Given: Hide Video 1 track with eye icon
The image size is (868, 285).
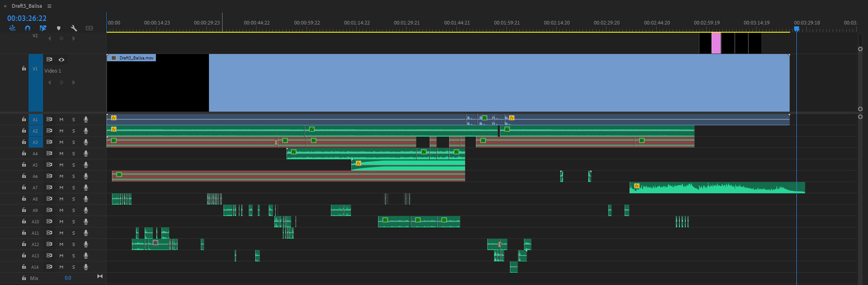Looking at the screenshot, I should pos(62,59).
